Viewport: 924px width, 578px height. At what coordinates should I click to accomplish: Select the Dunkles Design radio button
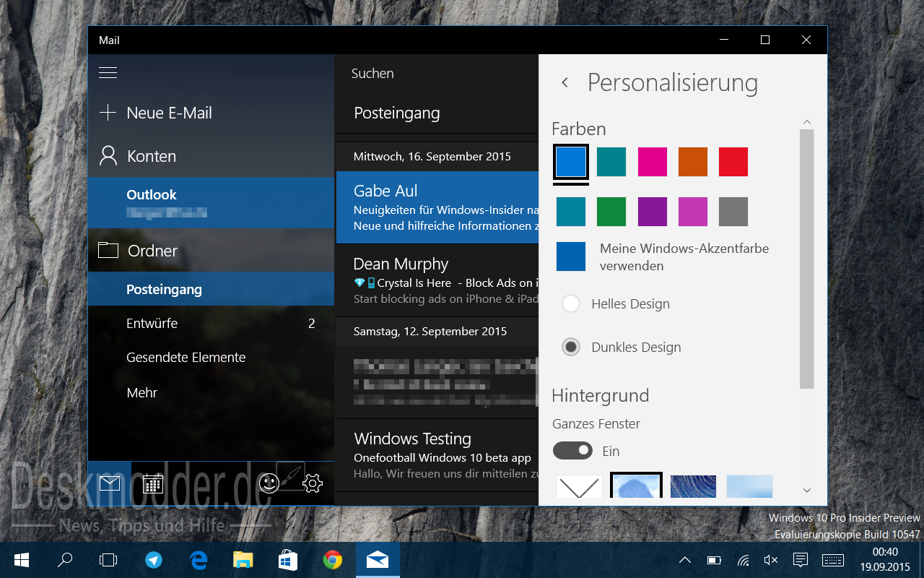coord(571,347)
